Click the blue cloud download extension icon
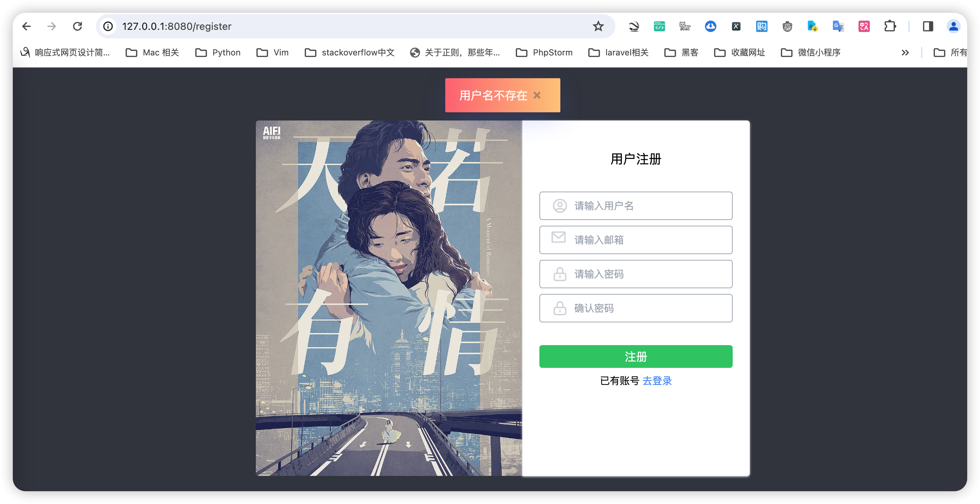Screen dimensions: 980x504 711,26
